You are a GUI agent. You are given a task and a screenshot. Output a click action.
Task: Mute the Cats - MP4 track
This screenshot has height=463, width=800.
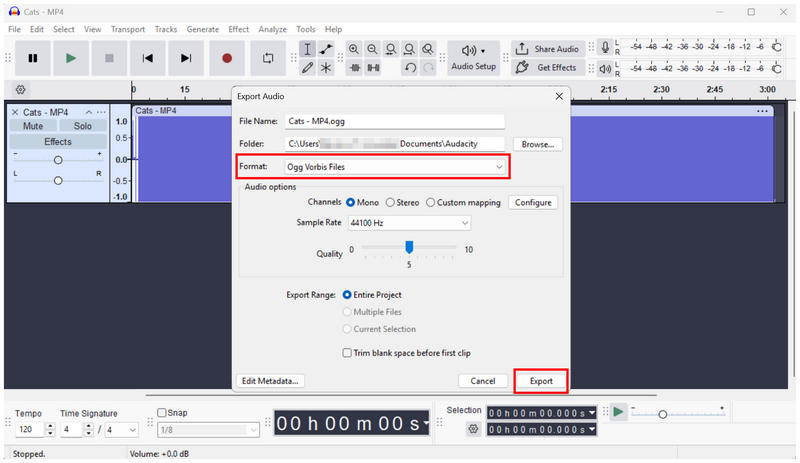tap(33, 126)
